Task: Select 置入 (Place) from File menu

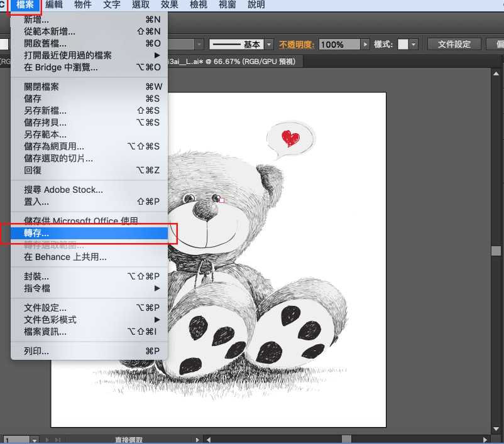Action: [x=36, y=202]
